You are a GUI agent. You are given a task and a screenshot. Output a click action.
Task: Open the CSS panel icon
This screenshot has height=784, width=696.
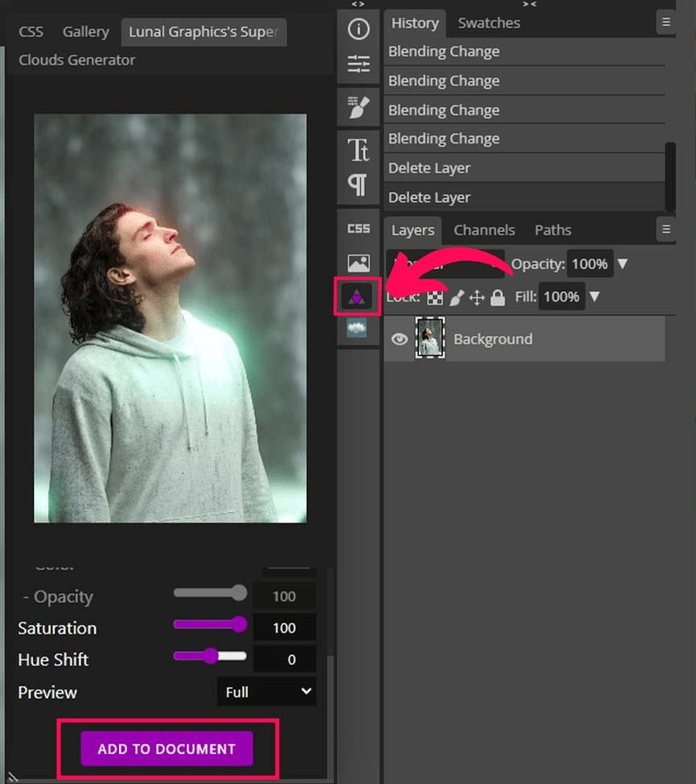(x=358, y=228)
